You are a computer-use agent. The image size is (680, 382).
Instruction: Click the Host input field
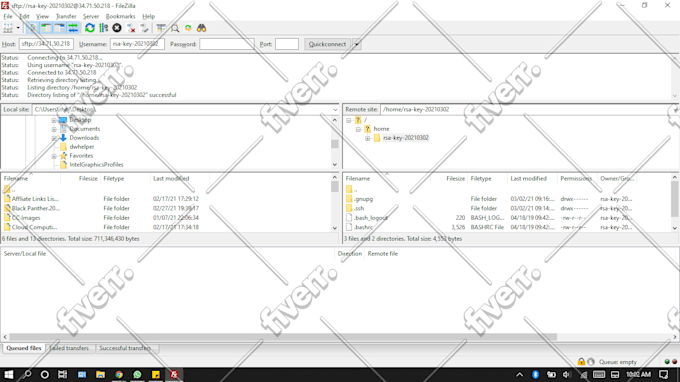[46, 44]
